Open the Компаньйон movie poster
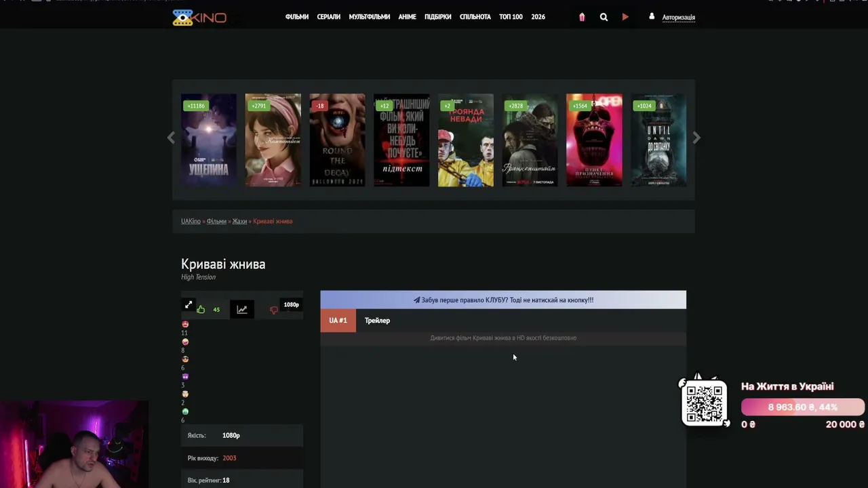 [273, 140]
